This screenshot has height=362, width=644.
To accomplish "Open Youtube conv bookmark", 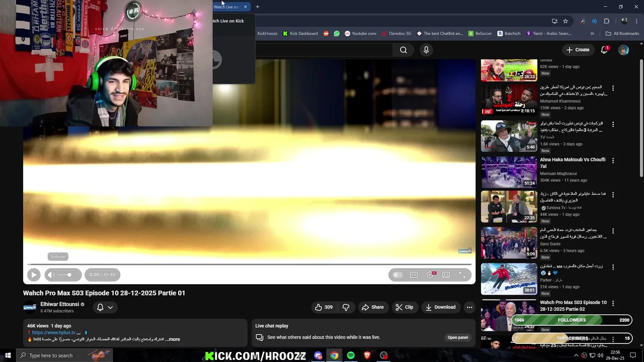I will point(360,34).
